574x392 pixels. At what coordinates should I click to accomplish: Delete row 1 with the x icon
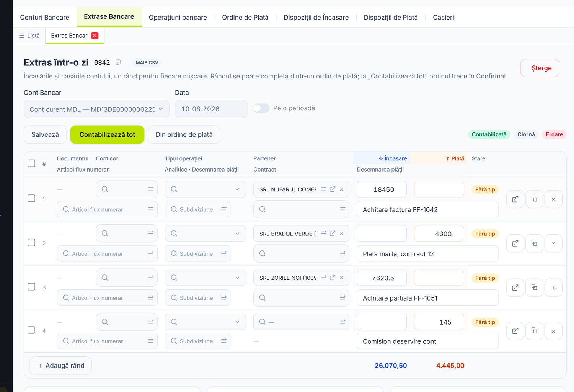553,199
